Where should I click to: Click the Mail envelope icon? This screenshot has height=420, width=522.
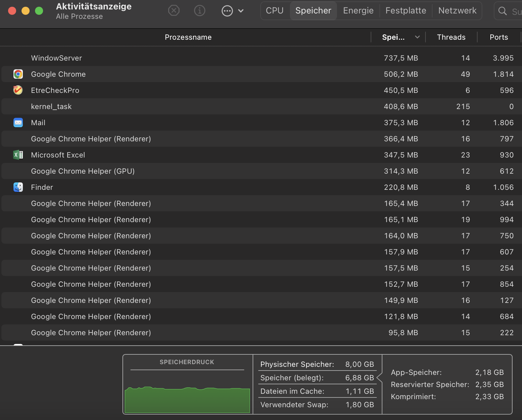click(x=18, y=123)
